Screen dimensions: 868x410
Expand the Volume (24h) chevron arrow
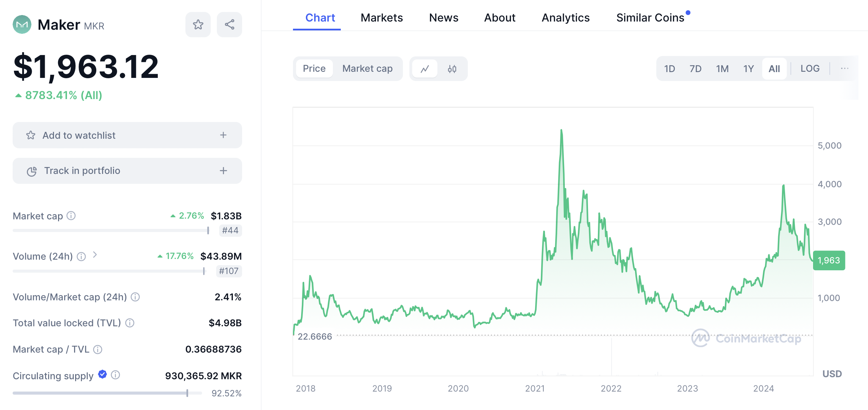coord(95,255)
